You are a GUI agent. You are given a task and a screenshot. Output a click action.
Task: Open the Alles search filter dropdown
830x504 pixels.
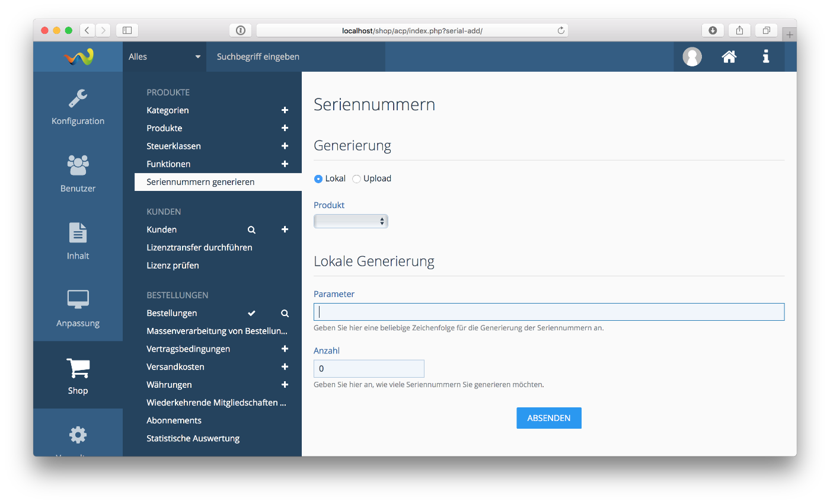164,57
